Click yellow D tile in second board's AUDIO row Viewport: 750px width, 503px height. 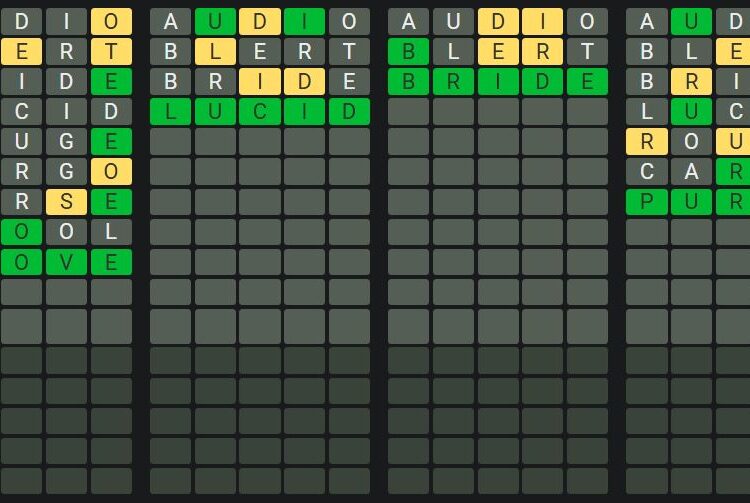tap(260, 21)
